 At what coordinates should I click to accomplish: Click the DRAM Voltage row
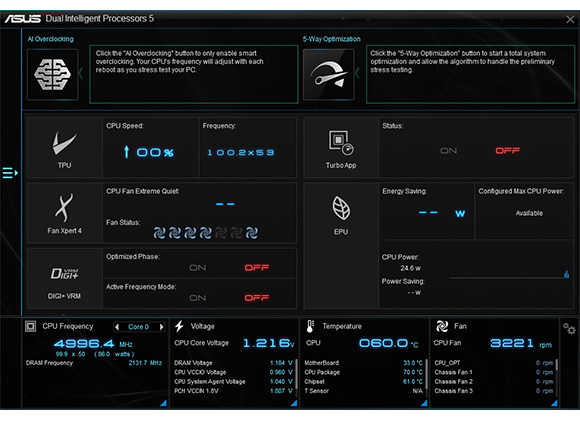tap(233, 363)
